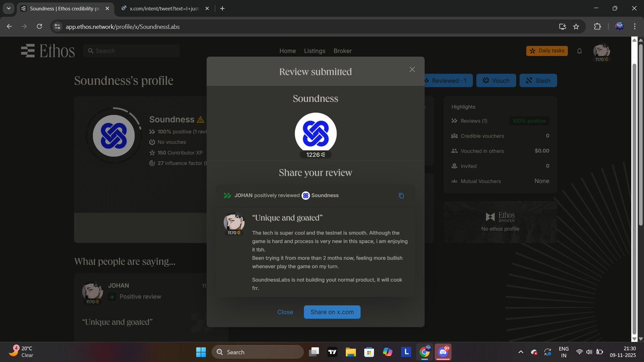Open notifications bell
This screenshot has width=644, height=362.
pyautogui.click(x=580, y=51)
